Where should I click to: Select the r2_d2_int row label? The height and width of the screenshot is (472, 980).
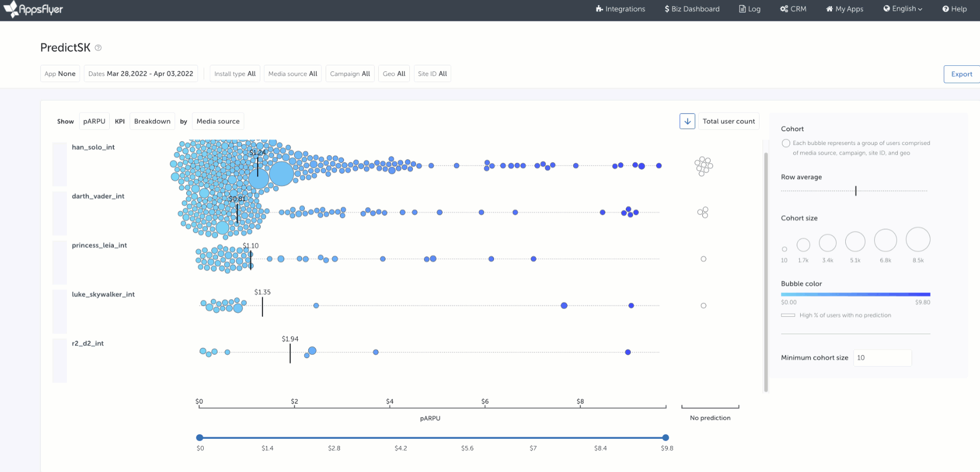tap(88, 343)
